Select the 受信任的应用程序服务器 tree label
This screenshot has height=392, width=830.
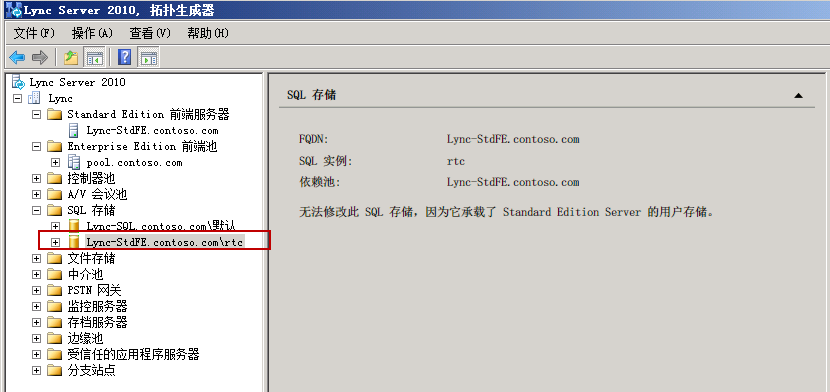134,354
